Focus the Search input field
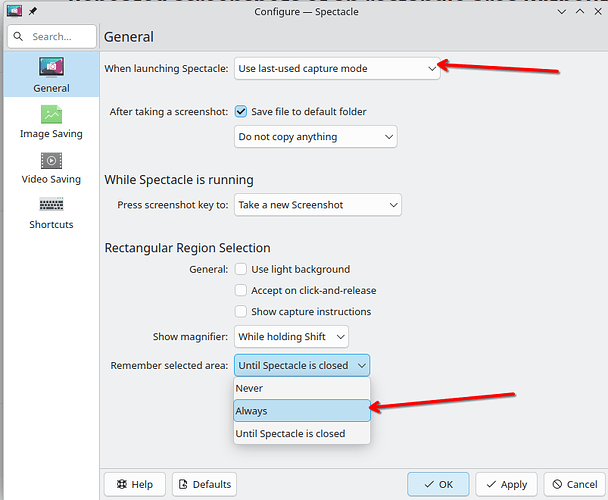The width and height of the screenshot is (608, 500). [x=52, y=36]
